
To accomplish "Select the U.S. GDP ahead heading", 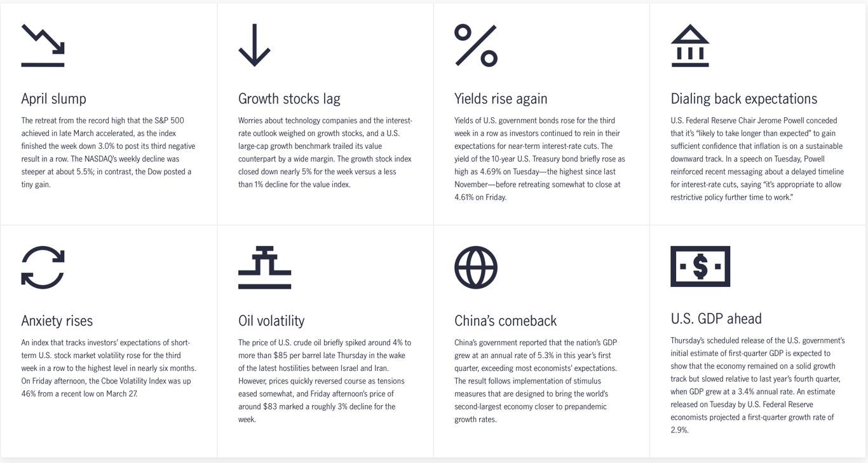I will point(716,318).
